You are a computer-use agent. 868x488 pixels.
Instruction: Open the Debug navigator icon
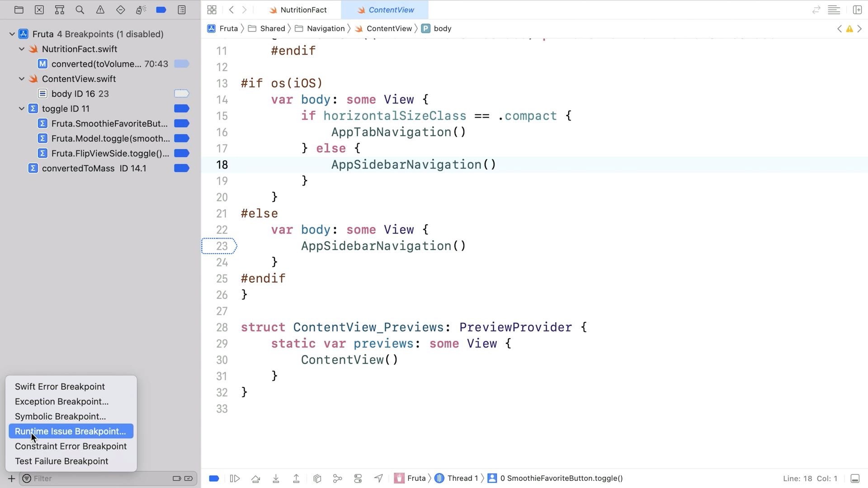pyautogui.click(x=141, y=10)
